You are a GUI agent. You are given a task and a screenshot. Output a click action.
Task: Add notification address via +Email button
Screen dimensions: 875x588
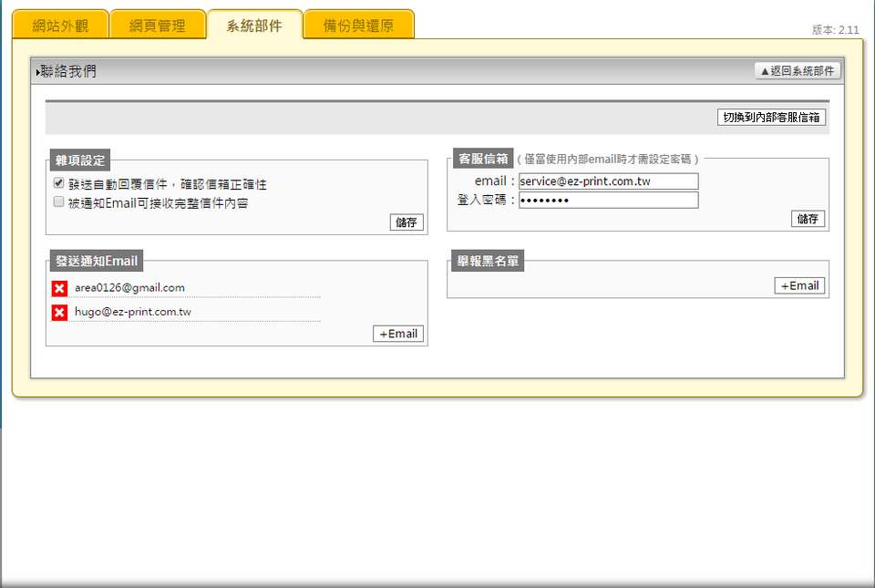tap(398, 334)
